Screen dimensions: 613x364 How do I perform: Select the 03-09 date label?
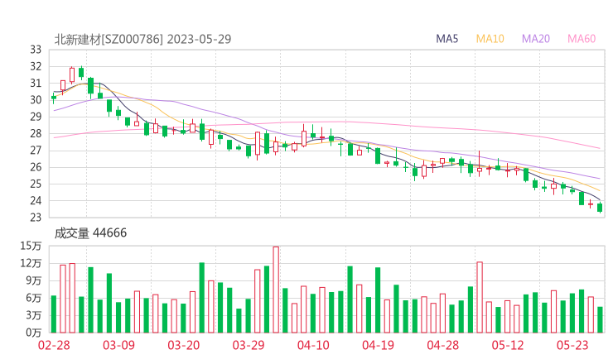(x=118, y=345)
